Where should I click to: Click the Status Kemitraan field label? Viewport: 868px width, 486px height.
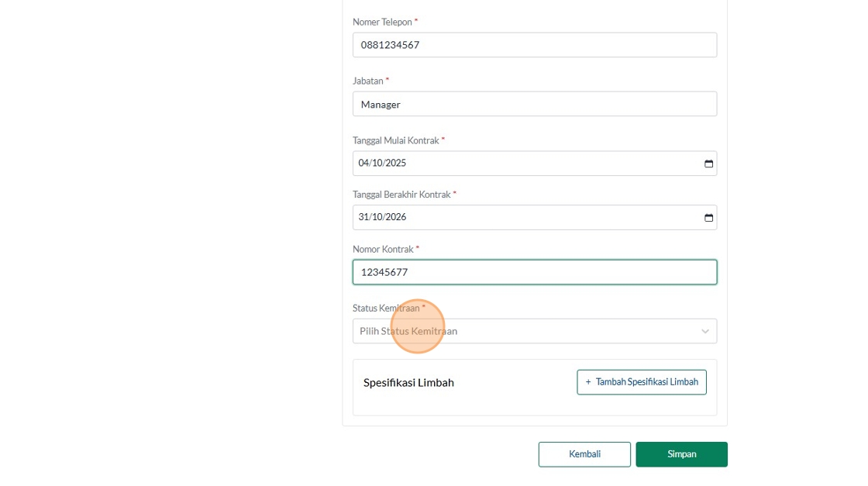click(x=386, y=308)
